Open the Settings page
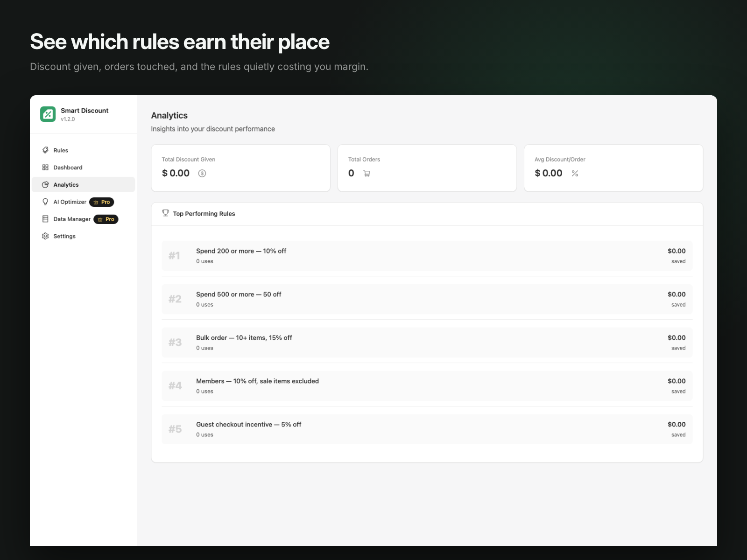747x560 pixels. tap(84, 236)
